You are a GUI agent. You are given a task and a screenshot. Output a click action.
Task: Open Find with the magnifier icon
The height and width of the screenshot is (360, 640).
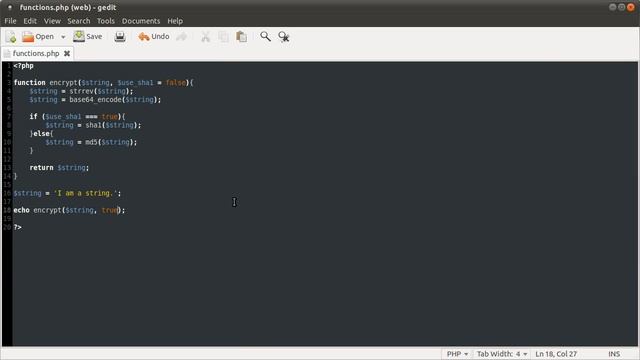(265, 37)
